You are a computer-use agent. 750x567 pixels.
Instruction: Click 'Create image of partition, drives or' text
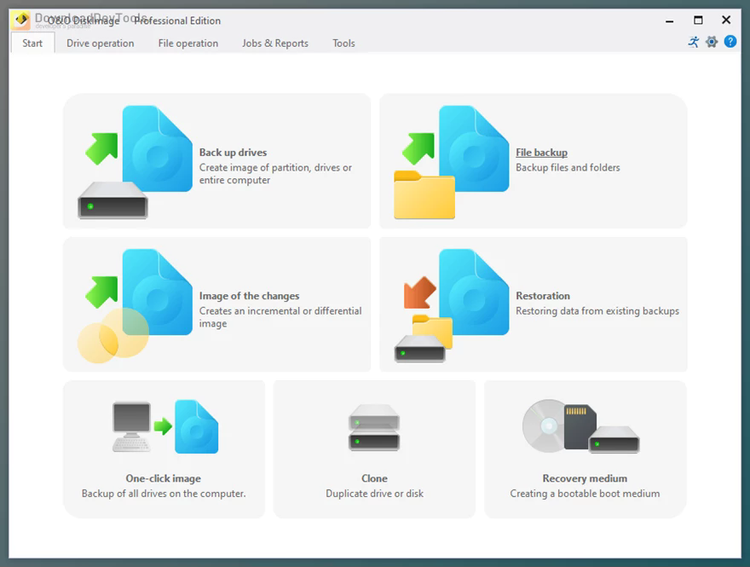pyautogui.click(x=276, y=167)
